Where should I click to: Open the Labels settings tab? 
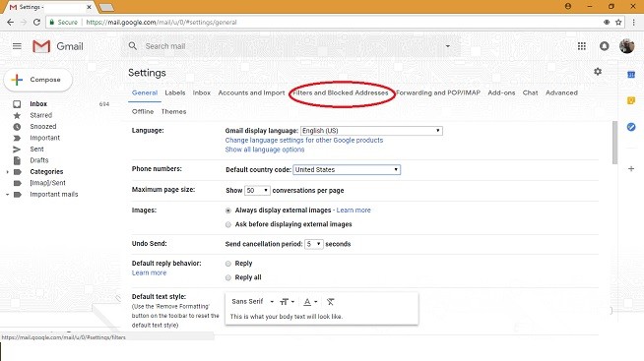pyautogui.click(x=175, y=92)
